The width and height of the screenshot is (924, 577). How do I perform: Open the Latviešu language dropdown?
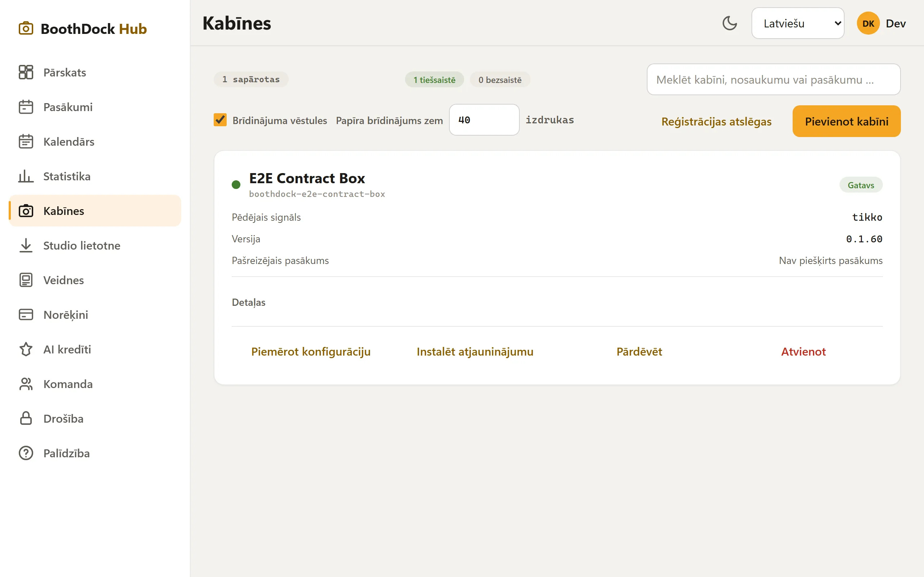[798, 23]
